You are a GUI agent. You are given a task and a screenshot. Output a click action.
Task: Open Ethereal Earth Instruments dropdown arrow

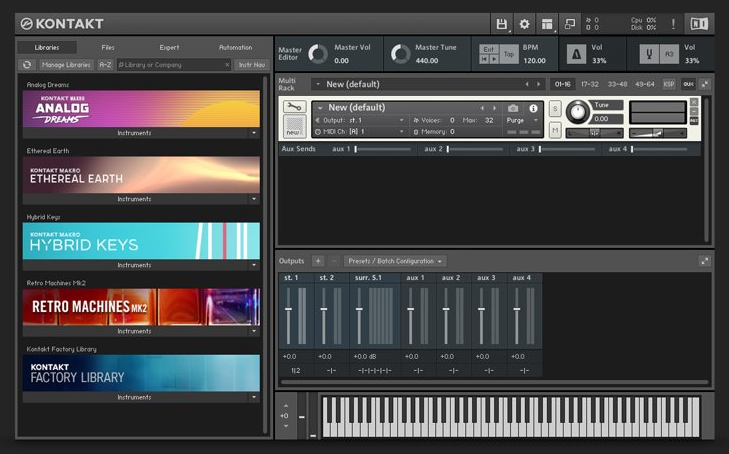click(254, 199)
